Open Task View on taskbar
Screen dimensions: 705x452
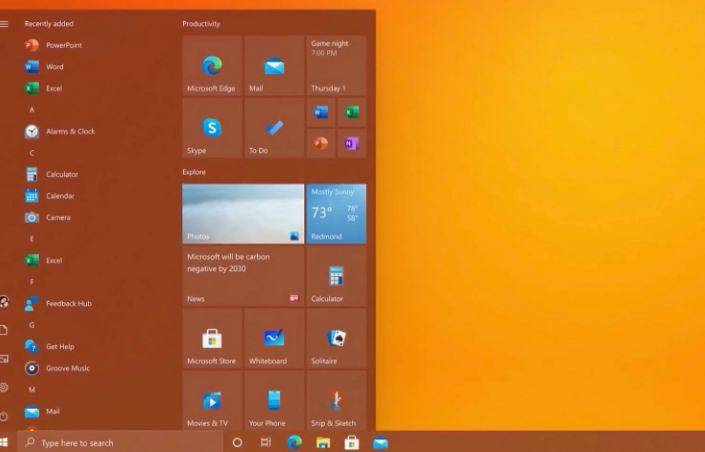[266, 443]
